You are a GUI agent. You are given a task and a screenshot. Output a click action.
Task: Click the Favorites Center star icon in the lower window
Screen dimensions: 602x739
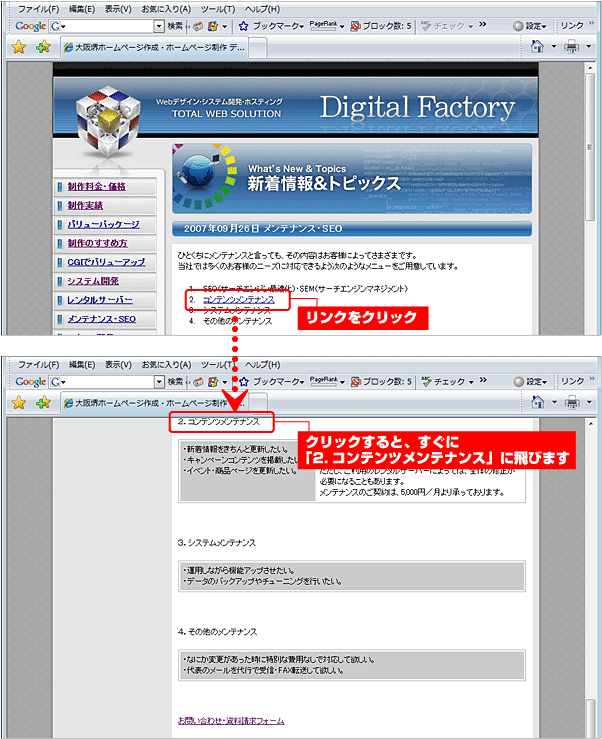[x=19, y=402]
